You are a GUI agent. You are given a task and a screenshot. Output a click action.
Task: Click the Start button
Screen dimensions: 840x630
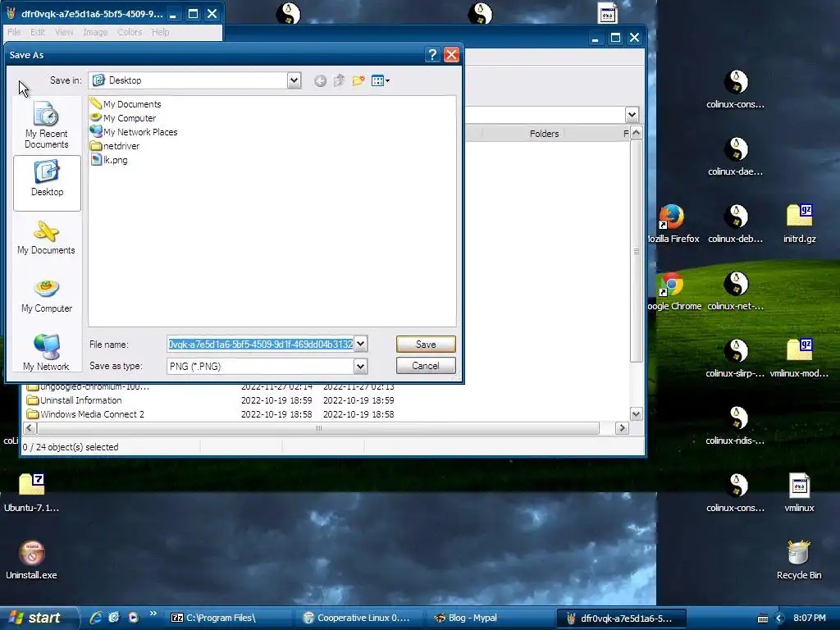(x=39, y=618)
